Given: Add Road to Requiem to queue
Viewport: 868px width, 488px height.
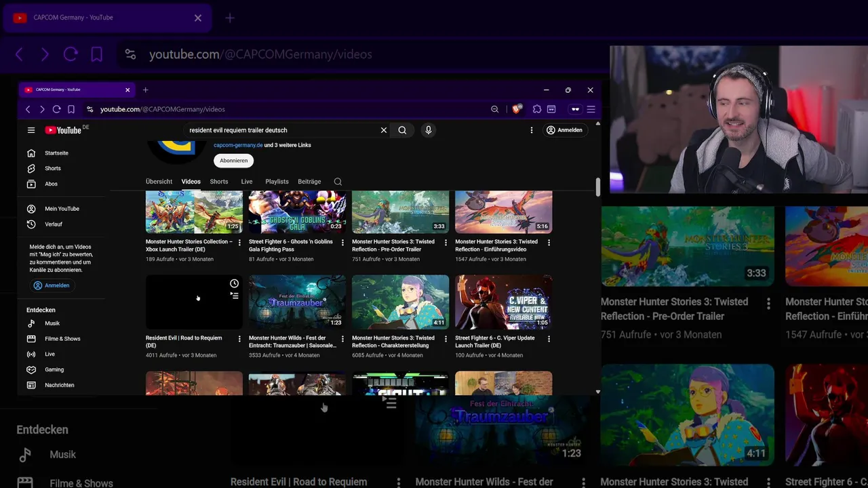Looking at the screenshot, I should [234, 296].
